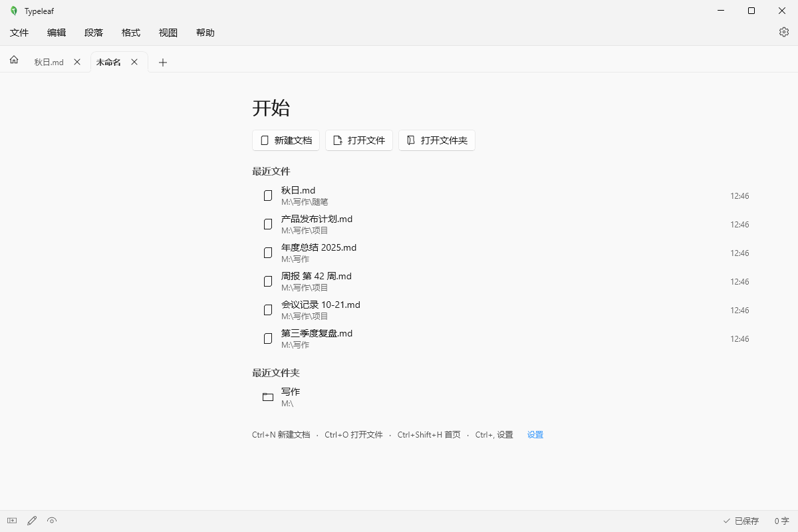The height and width of the screenshot is (532, 798).
Task: Click the 打开文件 button
Action: tap(359, 140)
